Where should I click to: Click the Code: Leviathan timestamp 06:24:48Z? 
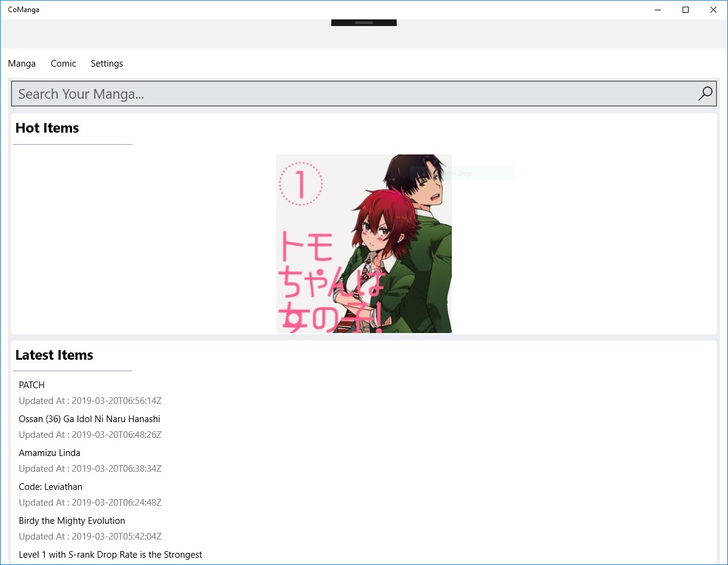point(90,503)
